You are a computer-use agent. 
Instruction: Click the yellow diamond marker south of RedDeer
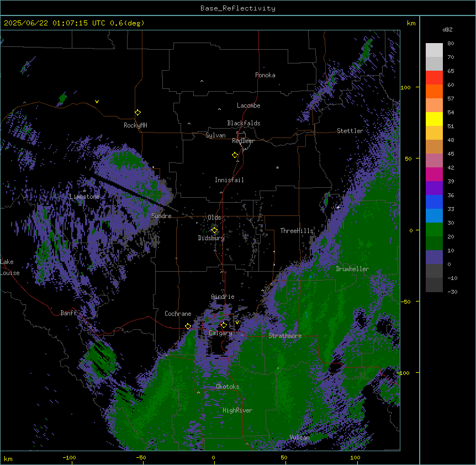click(235, 155)
